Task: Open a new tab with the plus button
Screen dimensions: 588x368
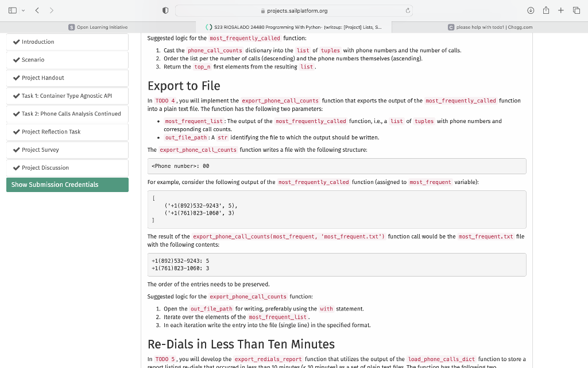Action: point(561,10)
